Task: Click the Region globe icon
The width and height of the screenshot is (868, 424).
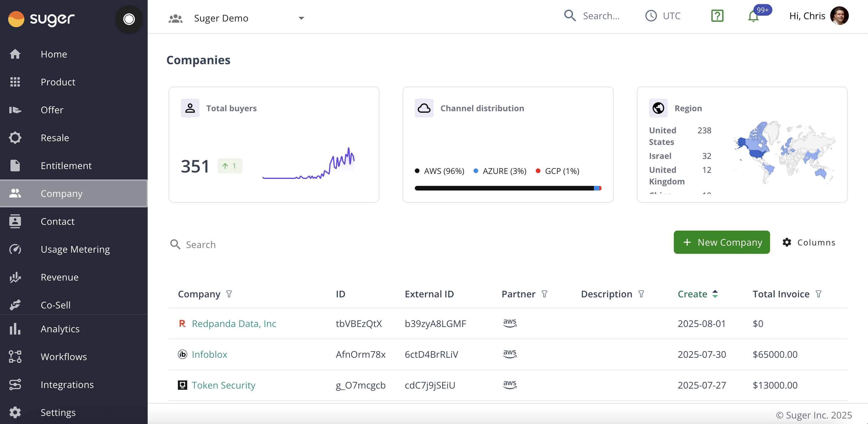Action: pyautogui.click(x=658, y=108)
